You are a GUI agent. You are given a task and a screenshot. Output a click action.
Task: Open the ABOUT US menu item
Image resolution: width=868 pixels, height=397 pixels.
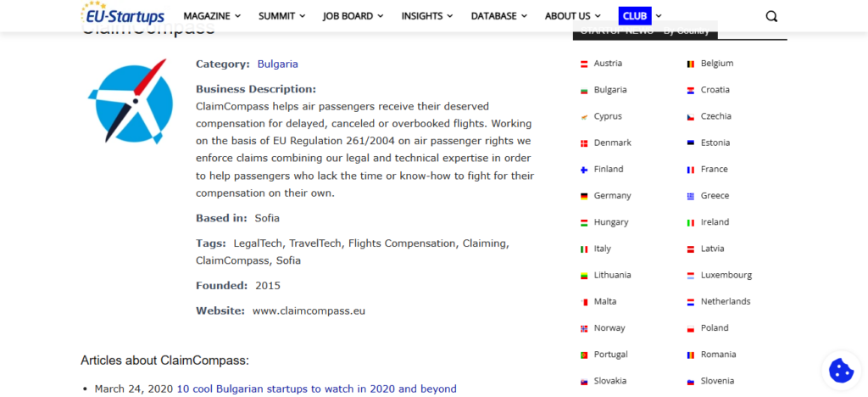(x=568, y=16)
